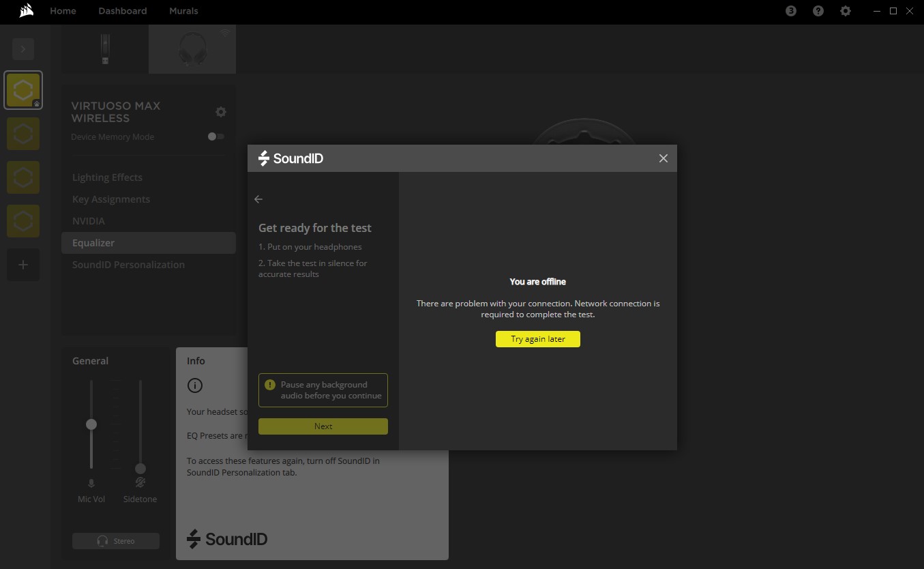Toggle Device Memory Mode switch
The width and height of the screenshot is (924, 569).
pos(216,136)
